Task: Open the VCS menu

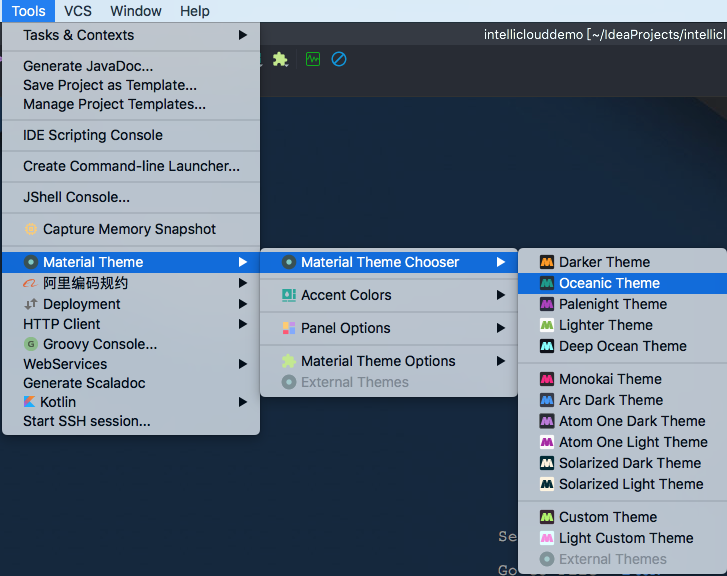Action: tap(77, 11)
